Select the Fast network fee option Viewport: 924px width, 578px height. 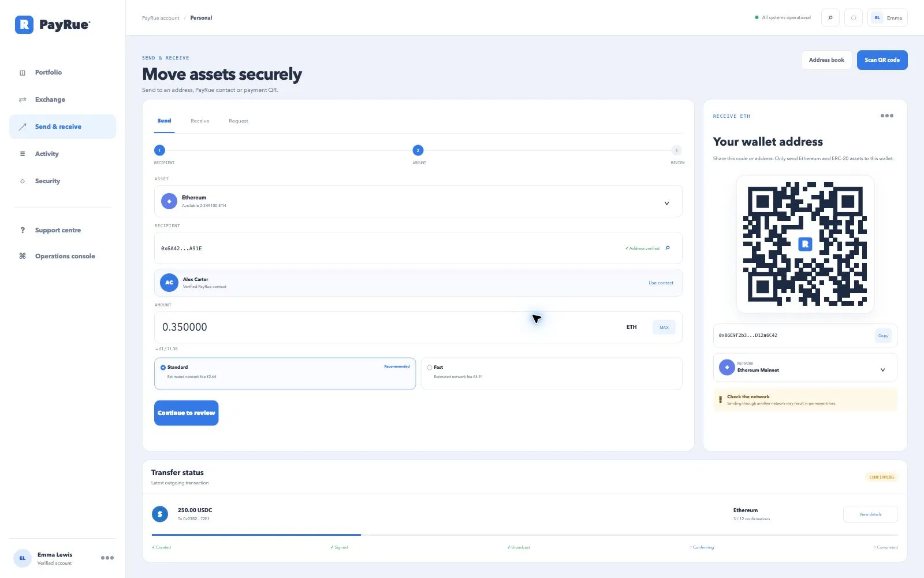click(x=552, y=373)
